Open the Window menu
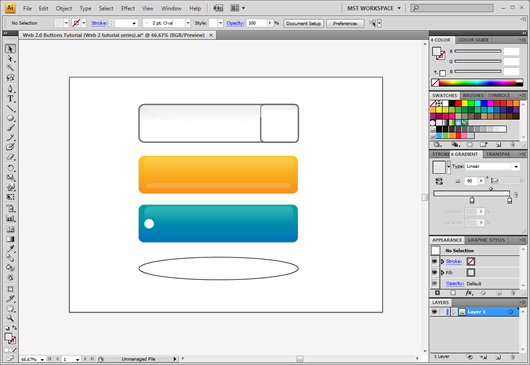 tap(171, 8)
